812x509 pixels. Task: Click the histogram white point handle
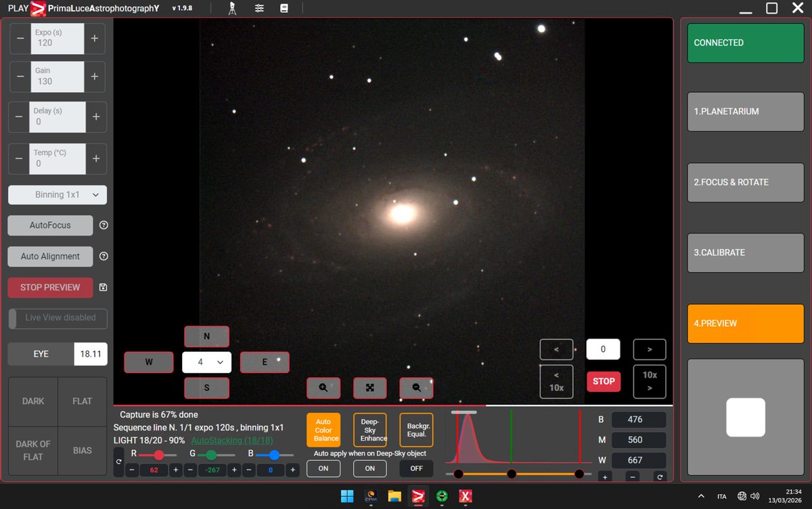(x=579, y=474)
